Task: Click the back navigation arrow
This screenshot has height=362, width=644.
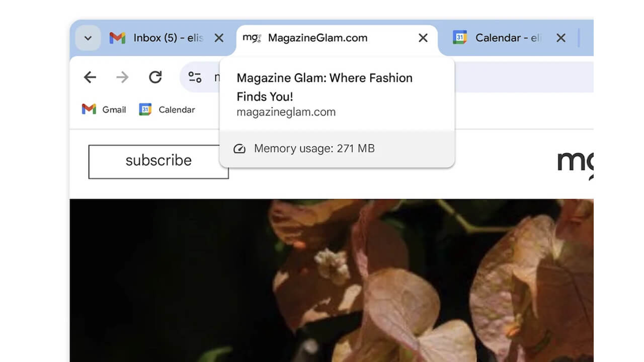Action: point(90,77)
